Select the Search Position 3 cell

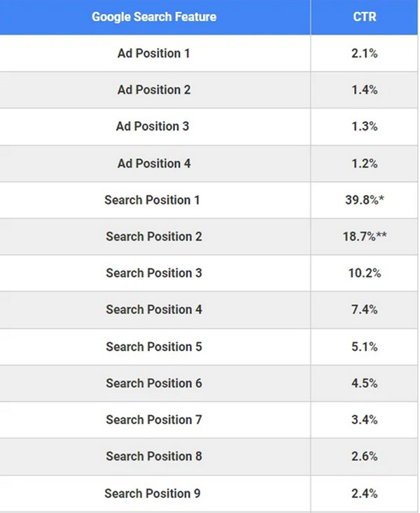[x=154, y=273]
